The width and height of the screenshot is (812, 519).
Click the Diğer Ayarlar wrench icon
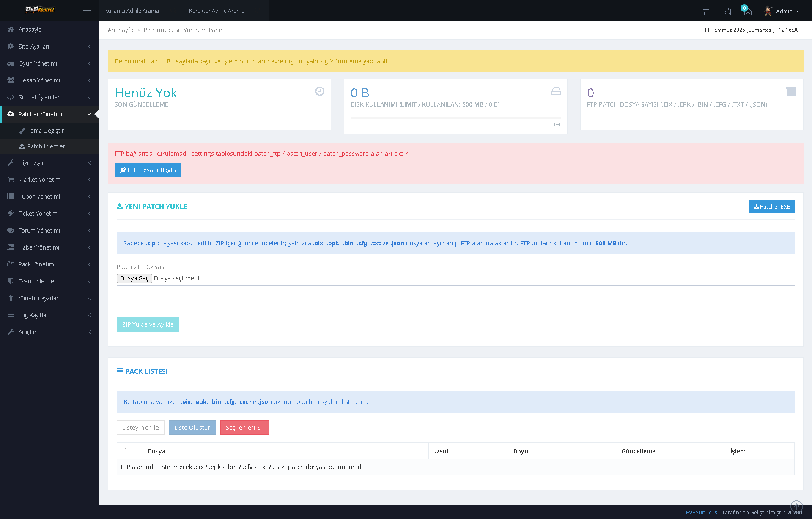pos(11,163)
